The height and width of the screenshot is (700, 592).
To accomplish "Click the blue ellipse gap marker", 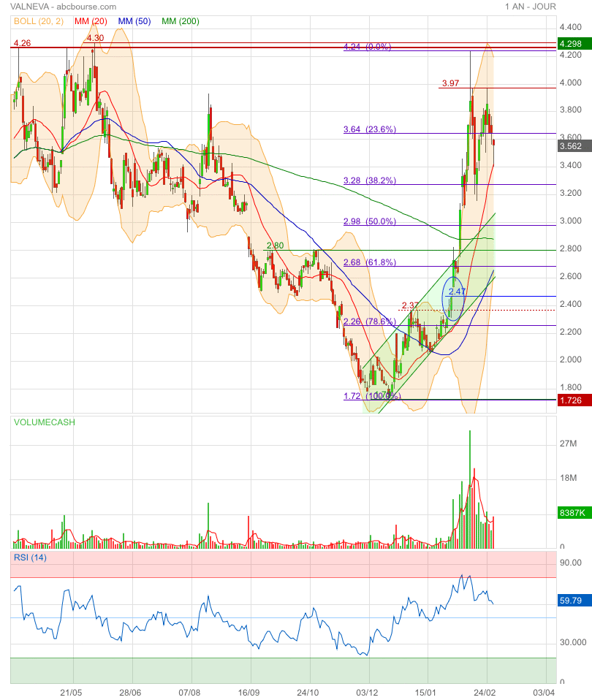I will [x=454, y=298].
